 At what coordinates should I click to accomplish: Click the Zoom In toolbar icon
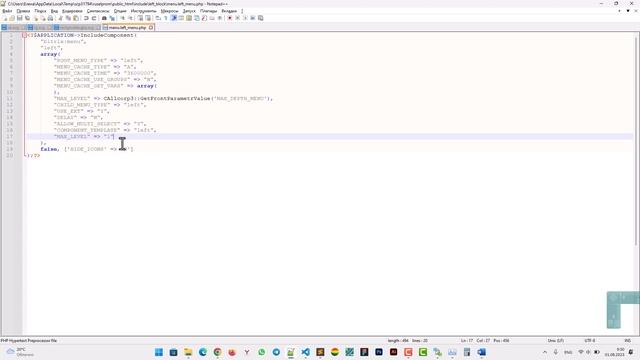122,18
